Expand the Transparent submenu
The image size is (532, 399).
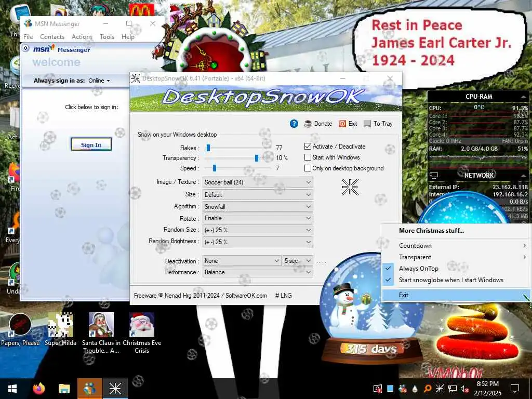pos(456,257)
